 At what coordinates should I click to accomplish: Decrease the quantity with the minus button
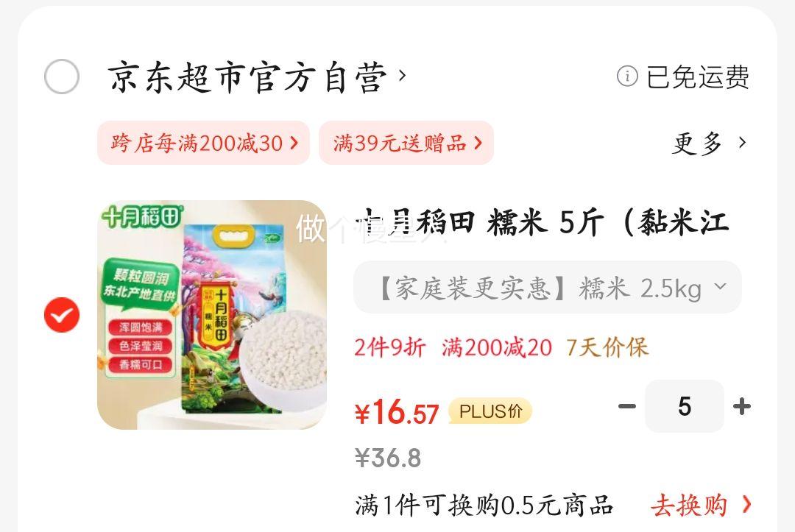pos(627,406)
